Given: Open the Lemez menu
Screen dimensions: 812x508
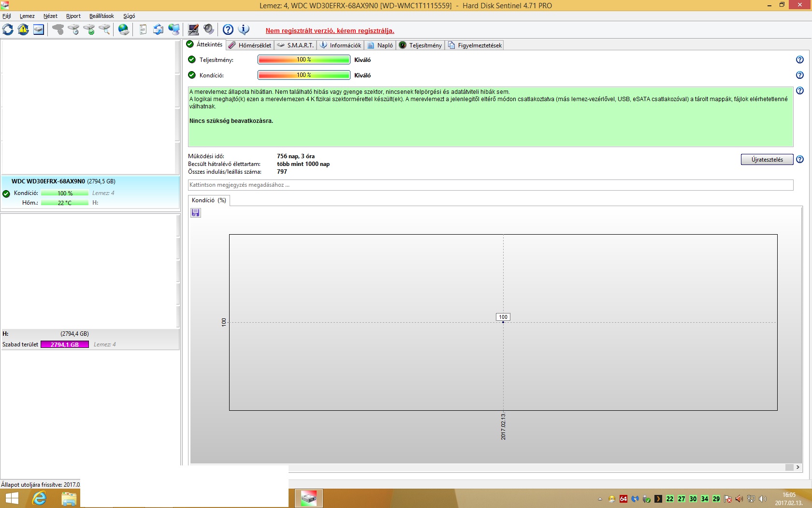Looking at the screenshot, I should point(27,16).
